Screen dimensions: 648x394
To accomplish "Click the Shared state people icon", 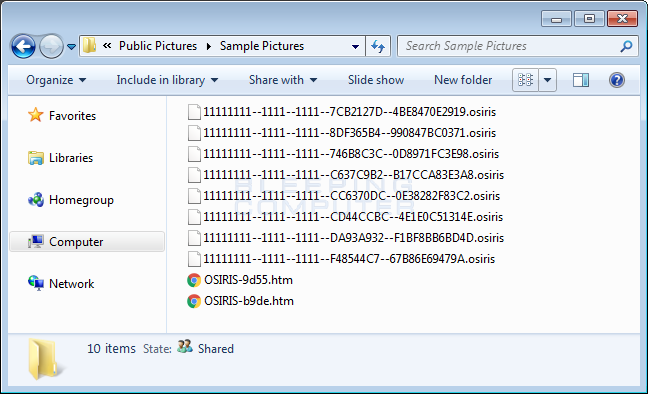I will [185, 346].
